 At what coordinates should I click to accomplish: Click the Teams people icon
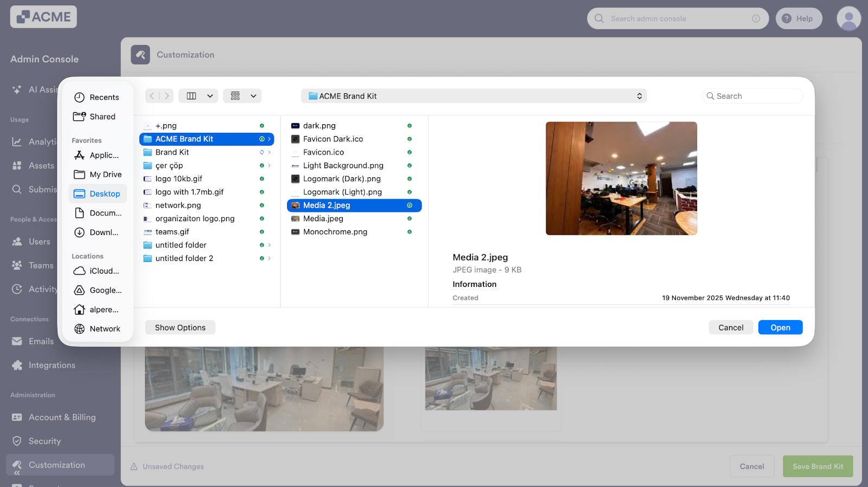pos(17,265)
